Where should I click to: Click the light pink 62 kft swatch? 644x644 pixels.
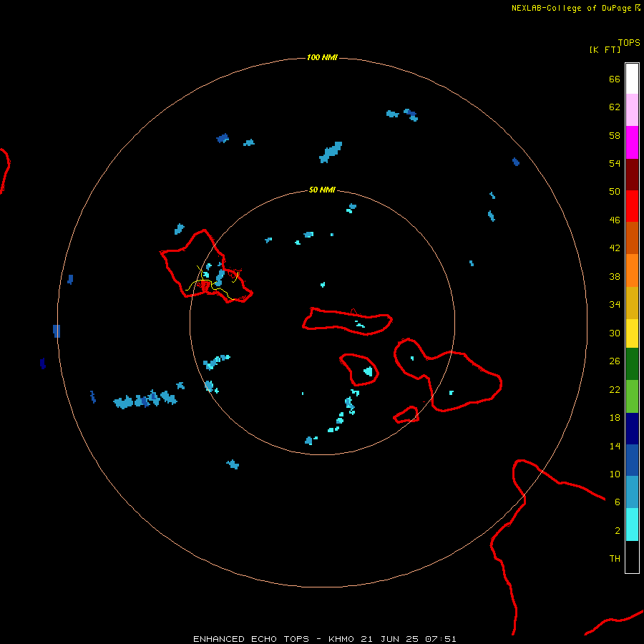coord(632,110)
